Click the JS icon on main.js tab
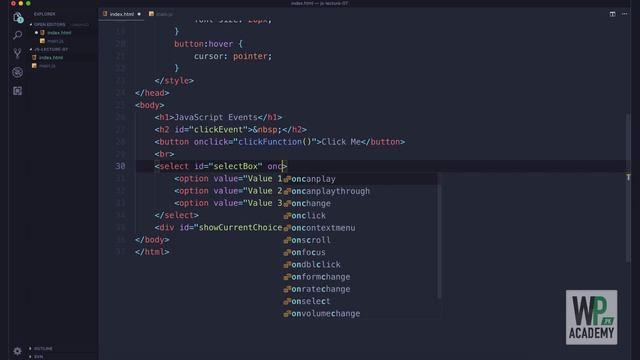This screenshot has height=360, width=640. pos(151,14)
